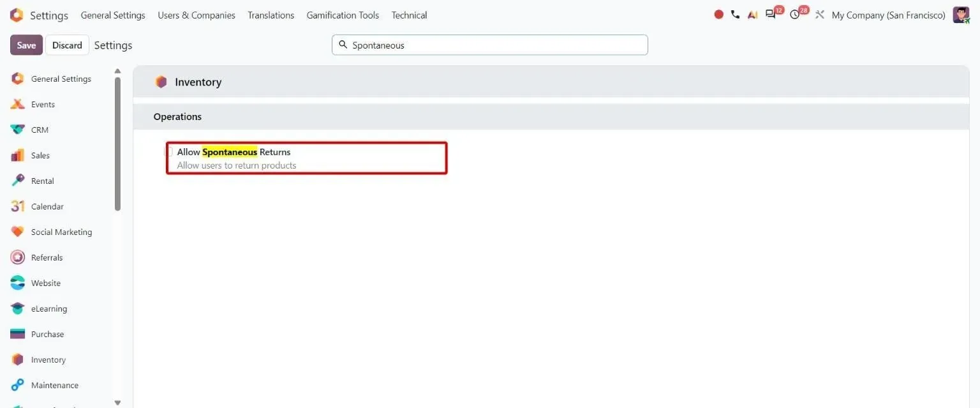
Task: Select the Referrals sidebar icon
Action: pos(18,257)
